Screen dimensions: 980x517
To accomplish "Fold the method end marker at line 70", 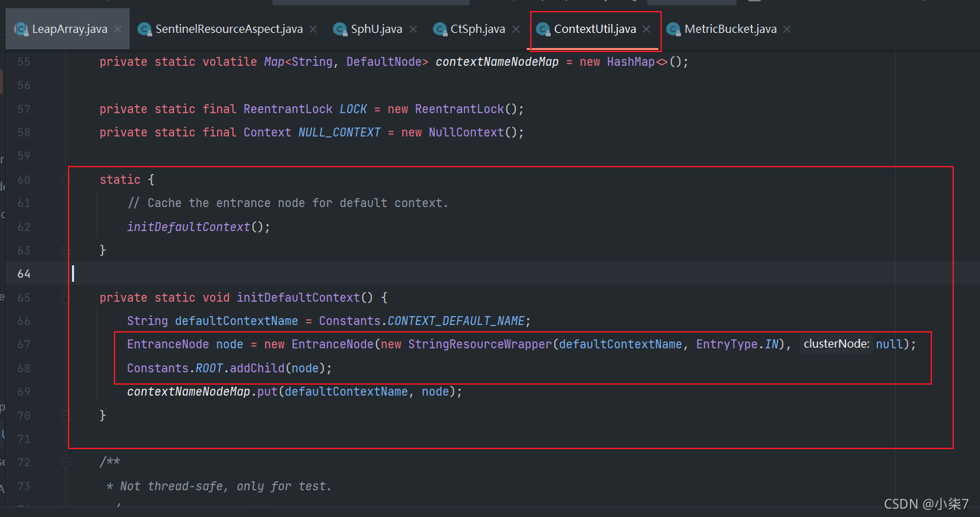I will [x=66, y=416].
